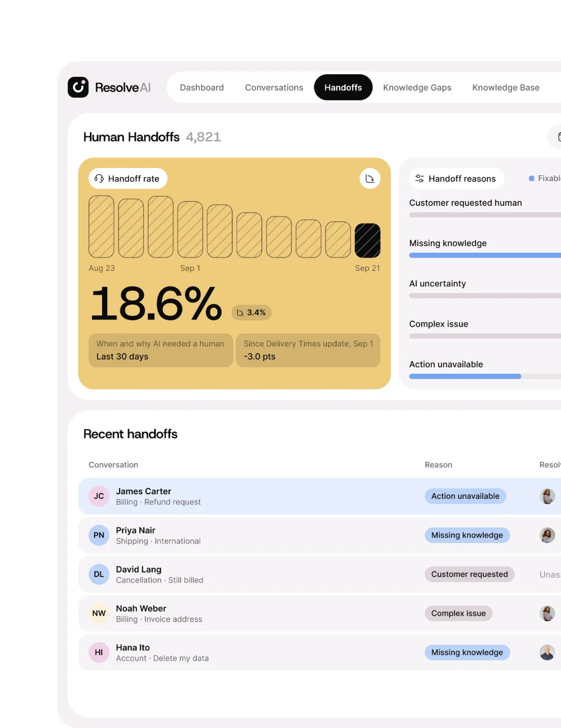Click the headset icon in Handoff rate
561x728 pixels.
tap(99, 179)
